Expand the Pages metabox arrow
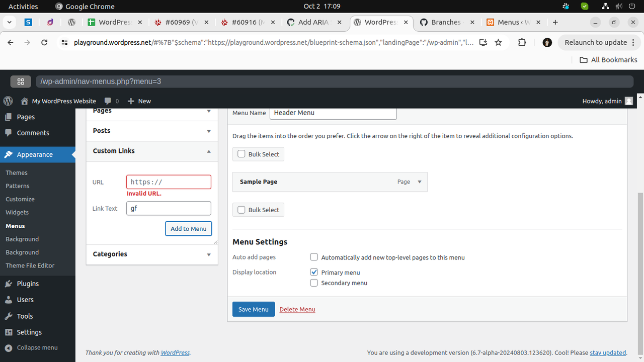 (x=209, y=111)
